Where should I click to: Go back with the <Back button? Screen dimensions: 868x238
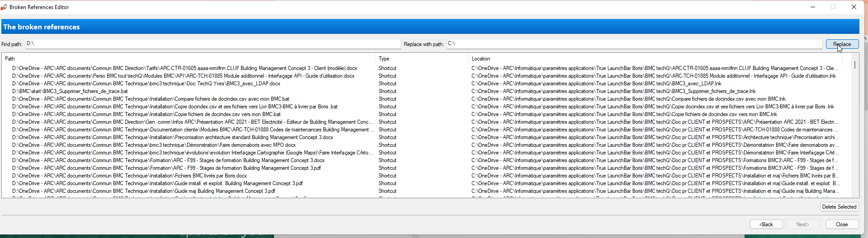coord(766,224)
